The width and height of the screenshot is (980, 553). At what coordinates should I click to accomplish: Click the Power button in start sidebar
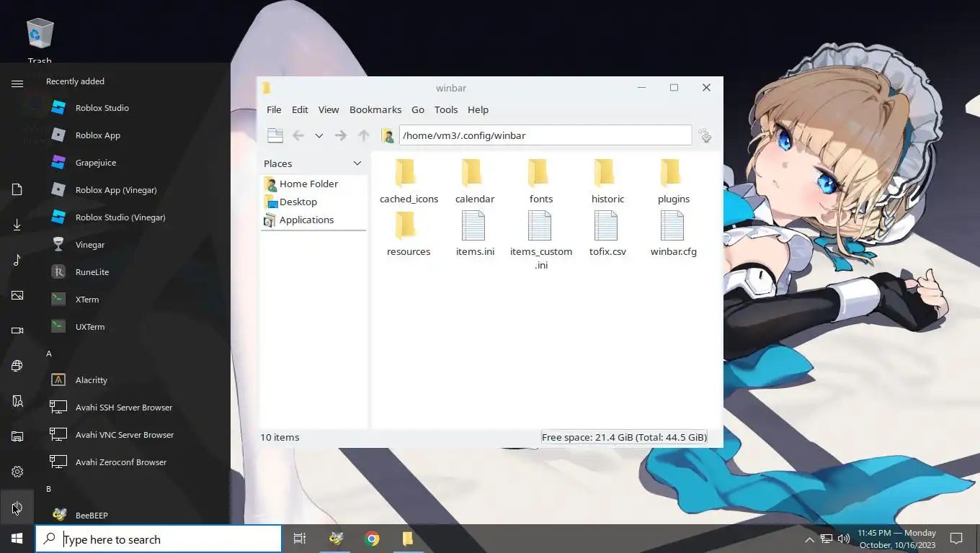point(17,507)
